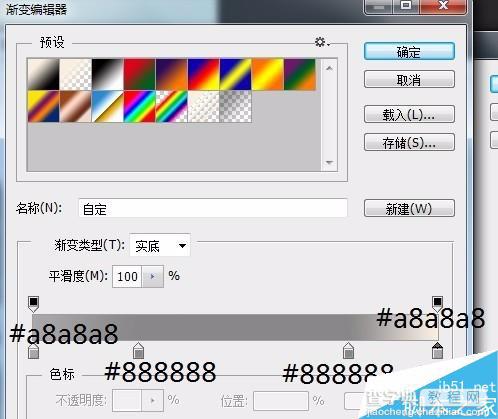
Task: Select the right opacity stop
Action: point(437,304)
